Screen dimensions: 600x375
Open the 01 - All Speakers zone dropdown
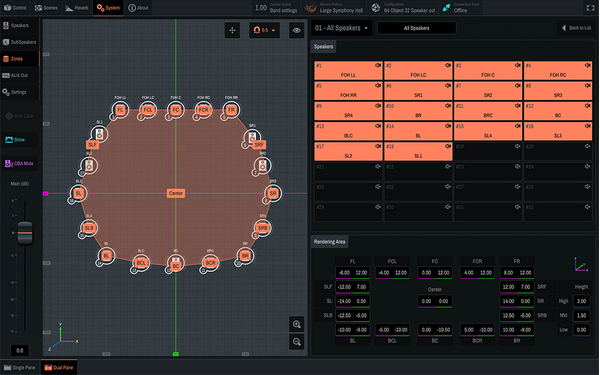pos(341,28)
